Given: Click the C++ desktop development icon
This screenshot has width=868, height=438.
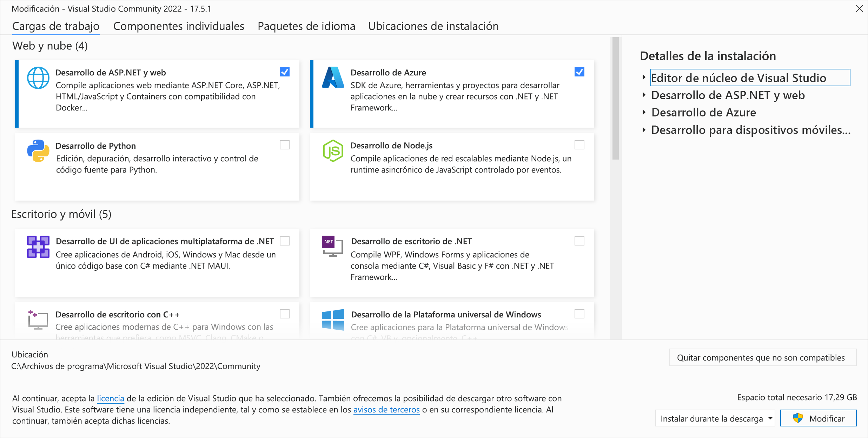Looking at the screenshot, I should click(x=38, y=319).
